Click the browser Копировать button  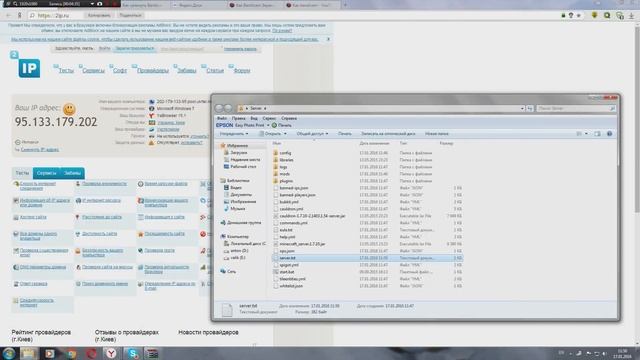point(99,16)
